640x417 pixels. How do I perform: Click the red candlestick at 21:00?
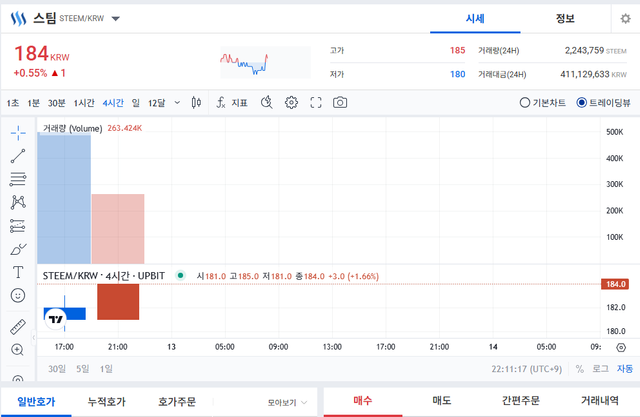118,302
